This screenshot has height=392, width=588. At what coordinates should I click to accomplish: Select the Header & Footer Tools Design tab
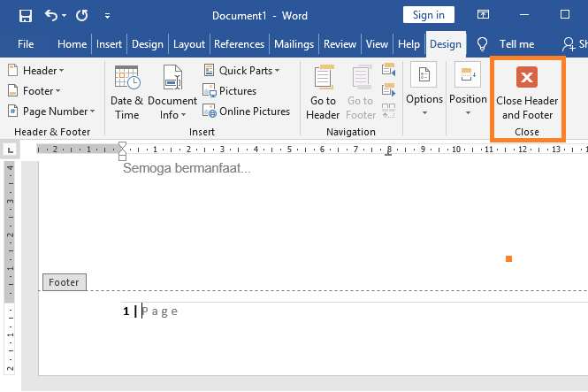(x=446, y=44)
